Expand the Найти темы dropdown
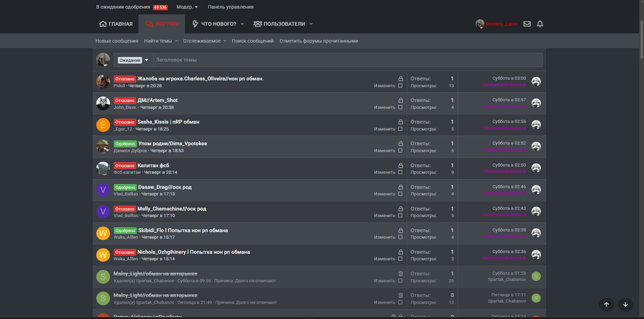Image resolution: width=644 pixels, height=319 pixels. pos(161,41)
